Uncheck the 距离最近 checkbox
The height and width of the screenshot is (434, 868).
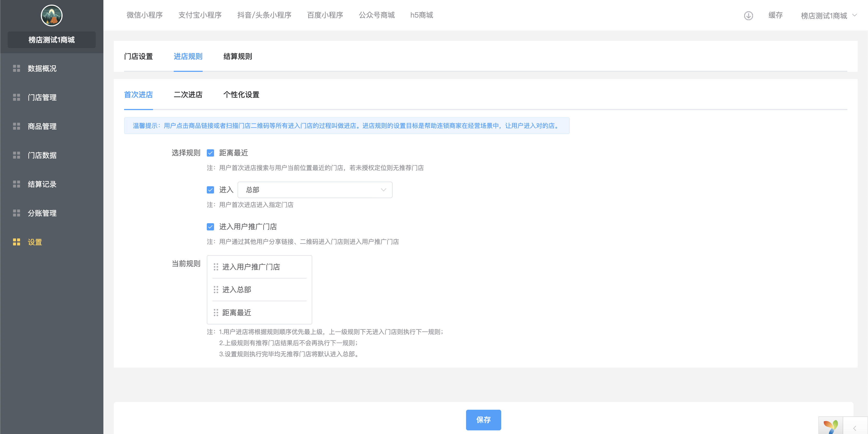coord(211,153)
